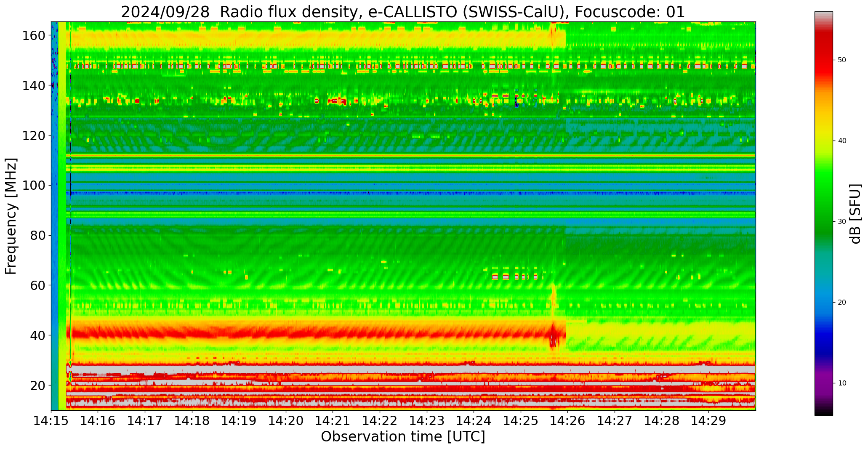The image size is (868, 449).
Task: Click the 40 MHz frequency tick label
Action: 38,335
